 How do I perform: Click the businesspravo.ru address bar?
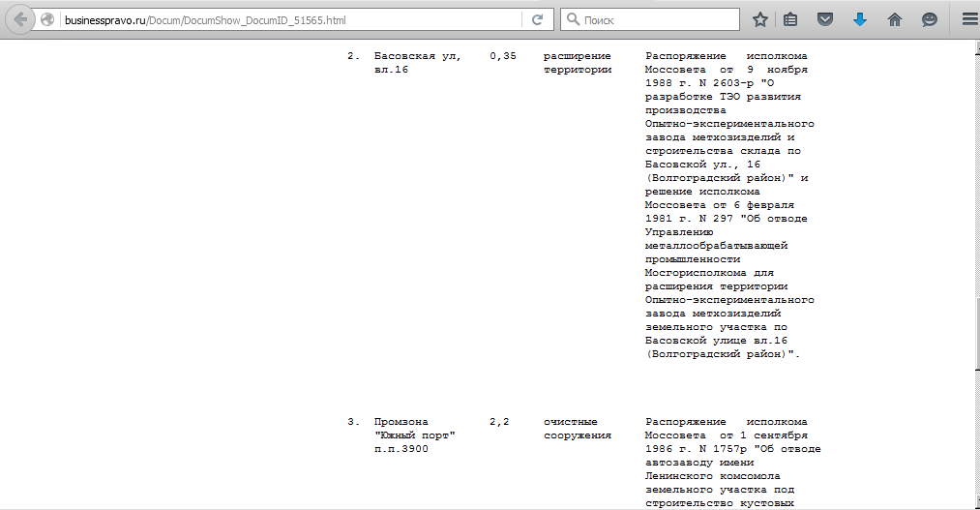(x=290, y=19)
